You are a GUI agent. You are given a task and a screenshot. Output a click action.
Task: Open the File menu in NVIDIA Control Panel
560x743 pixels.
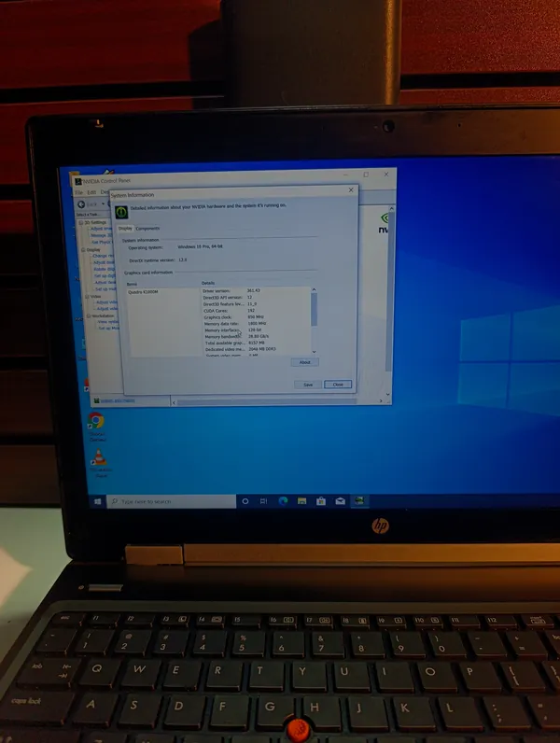[79, 192]
